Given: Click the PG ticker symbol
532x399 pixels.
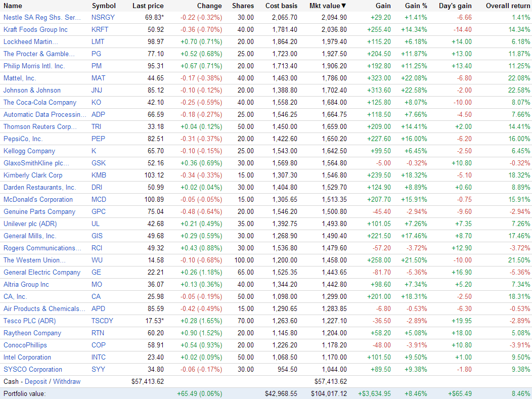Looking at the screenshot, I should [97, 54].
